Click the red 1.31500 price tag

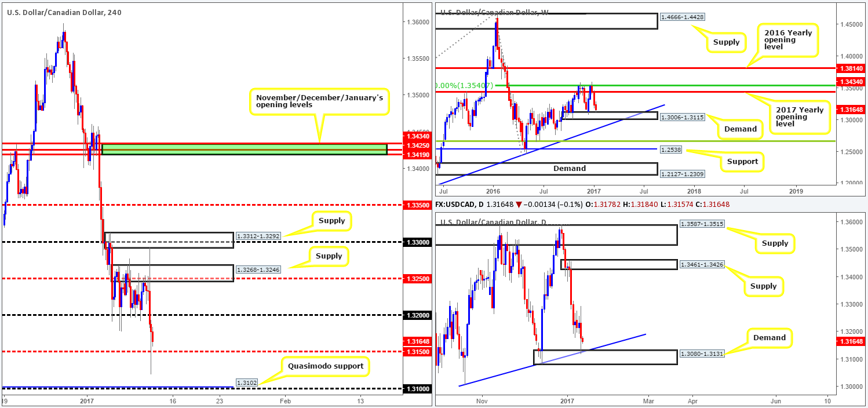417,352
